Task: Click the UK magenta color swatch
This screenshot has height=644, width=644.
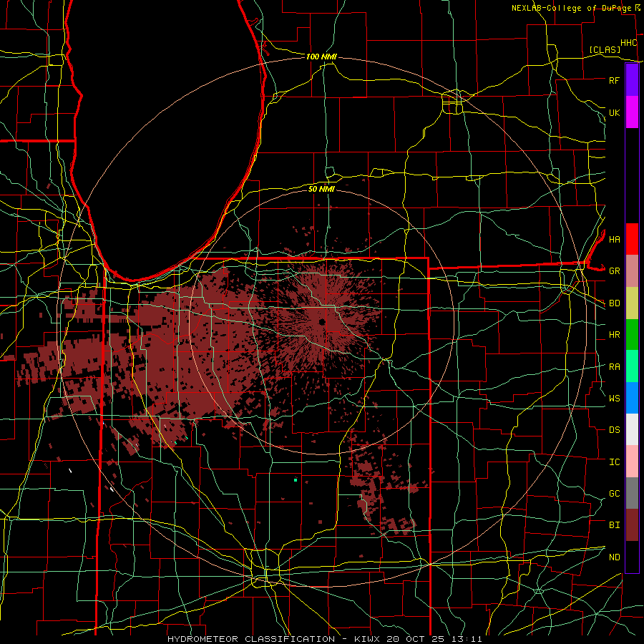Action: pyautogui.click(x=632, y=112)
